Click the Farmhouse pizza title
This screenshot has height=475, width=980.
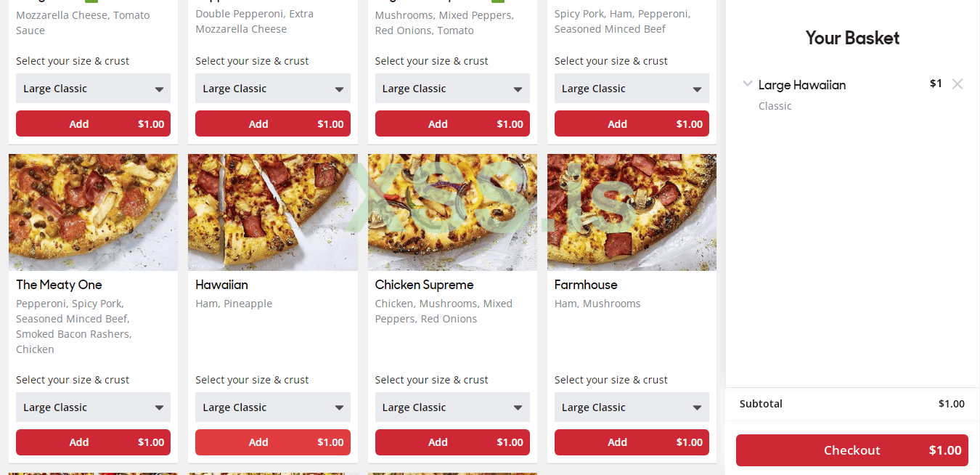pos(586,285)
